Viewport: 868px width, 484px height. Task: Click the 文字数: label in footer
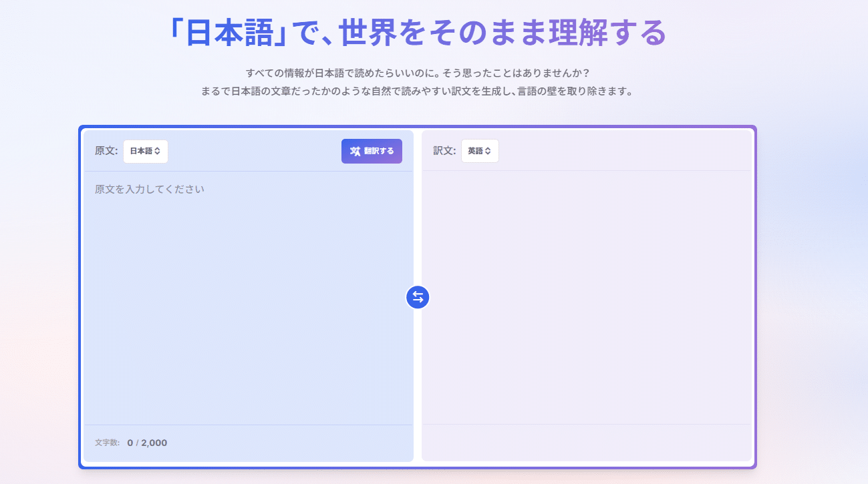point(107,443)
